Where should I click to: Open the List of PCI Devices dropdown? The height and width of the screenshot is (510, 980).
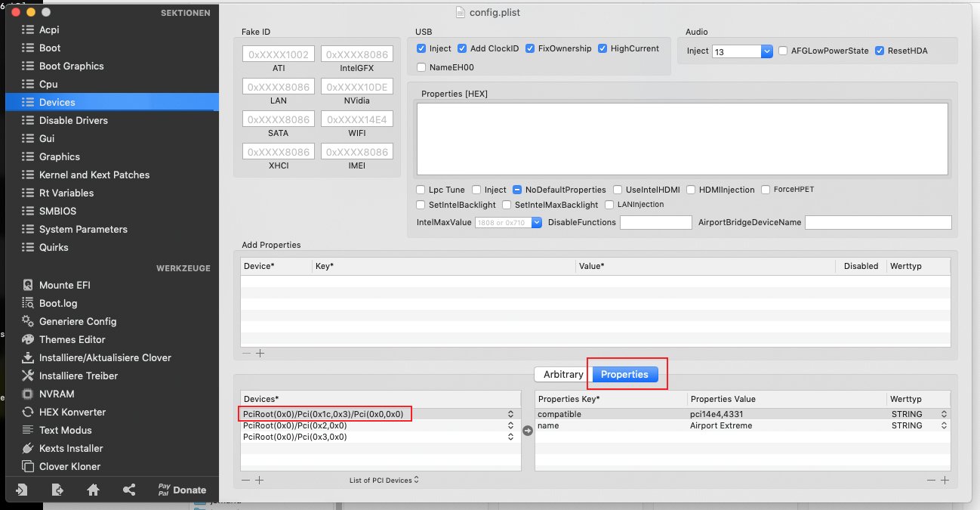pos(384,480)
